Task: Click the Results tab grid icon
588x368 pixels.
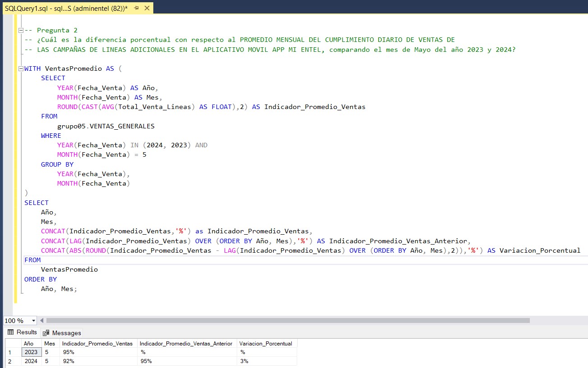Action: coord(11,332)
